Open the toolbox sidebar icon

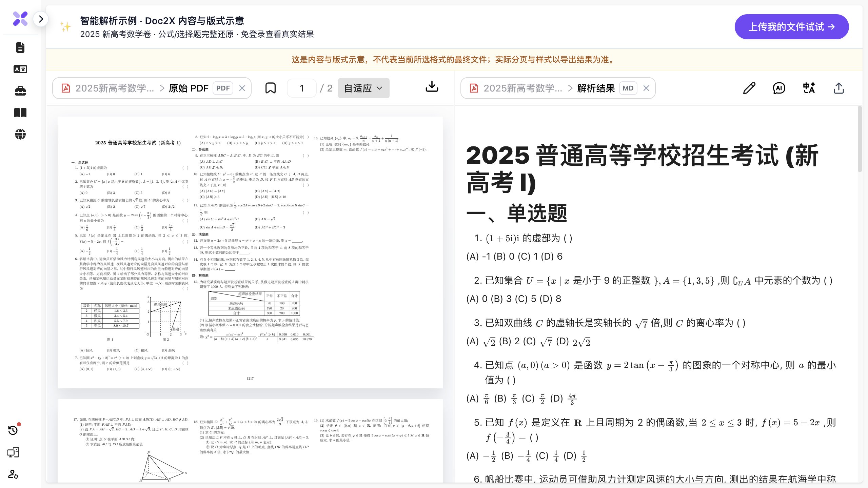coord(20,91)
